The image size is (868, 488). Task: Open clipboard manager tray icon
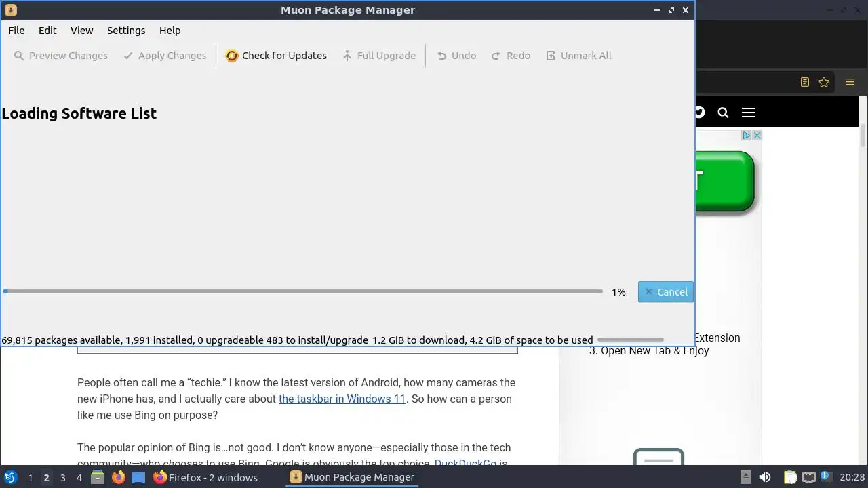[790, 477]
